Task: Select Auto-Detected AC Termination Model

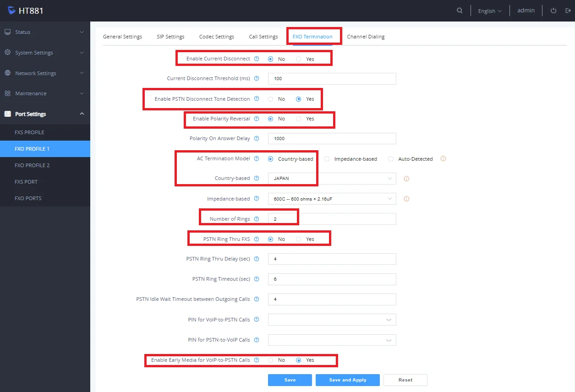Action: click(391, 159)
